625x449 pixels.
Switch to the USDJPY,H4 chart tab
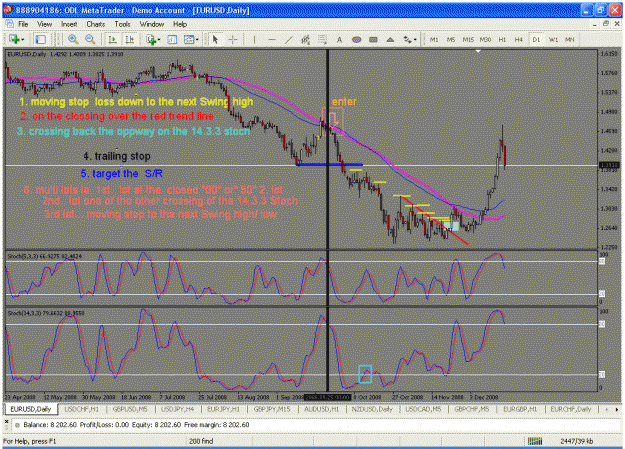(177, 409)
